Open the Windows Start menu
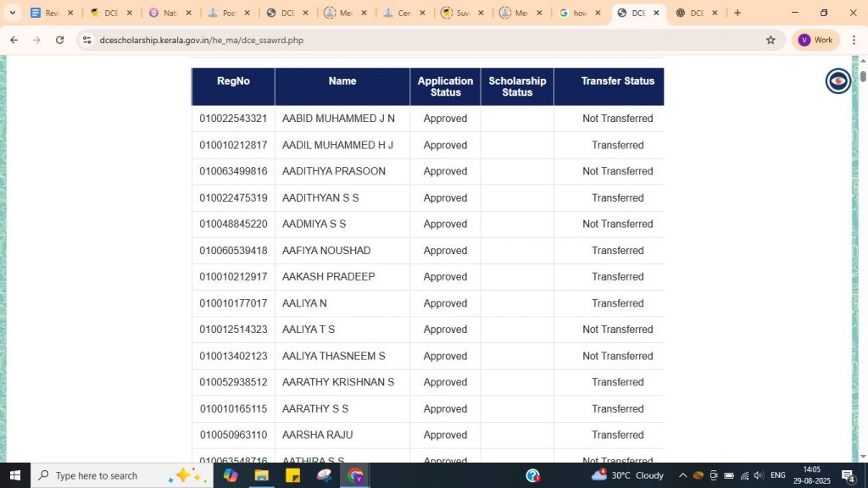 pyautogui.click(x=14, y=475)
